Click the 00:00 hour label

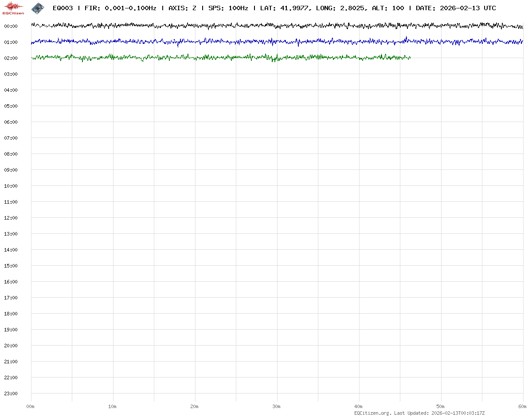(11, 26)
